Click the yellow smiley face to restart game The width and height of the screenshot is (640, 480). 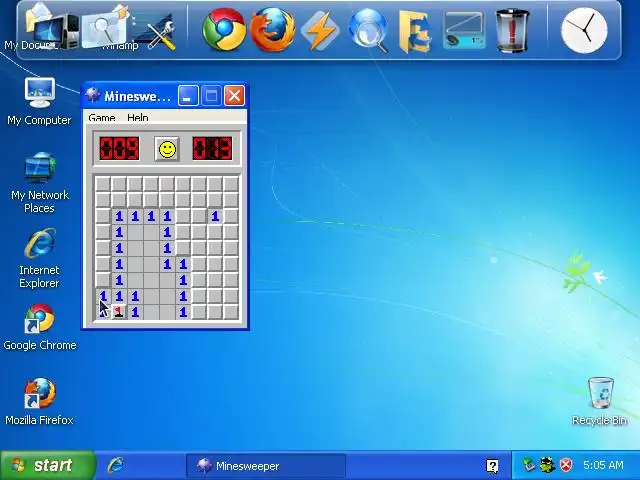click(167, 149)
